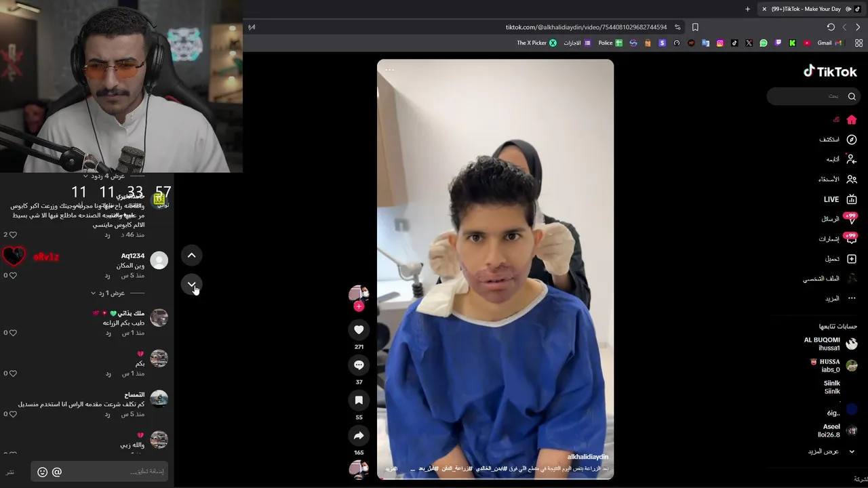This screenshot has width=868, height=488.
Task: Open the Explore compass icon in sidebar
Action: (852, 140)
